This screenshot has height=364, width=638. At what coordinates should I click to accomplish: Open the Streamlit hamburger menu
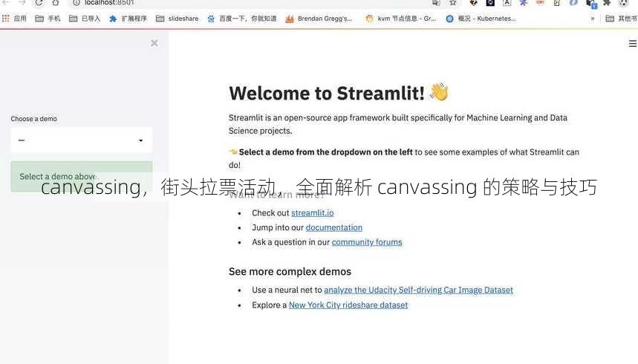[632, 44]
